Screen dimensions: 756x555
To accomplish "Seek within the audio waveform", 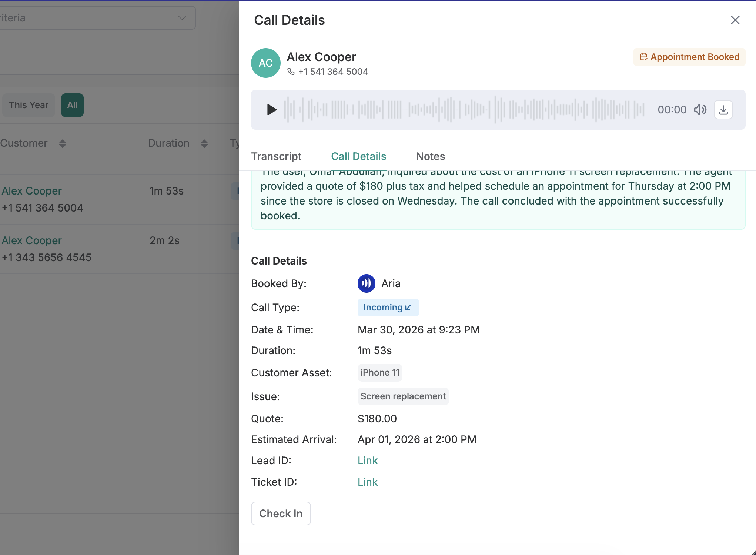I will (464, 110).
